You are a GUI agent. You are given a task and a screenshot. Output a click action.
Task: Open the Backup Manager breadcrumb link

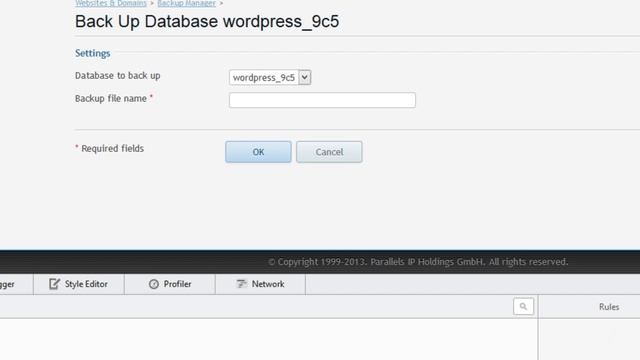click(187, 3)
